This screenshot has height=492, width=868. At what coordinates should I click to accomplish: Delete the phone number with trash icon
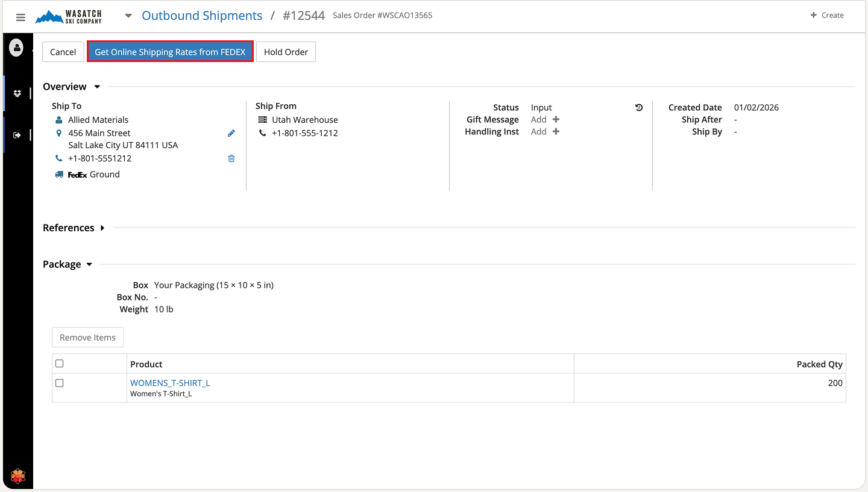click(x=231, y=159)
